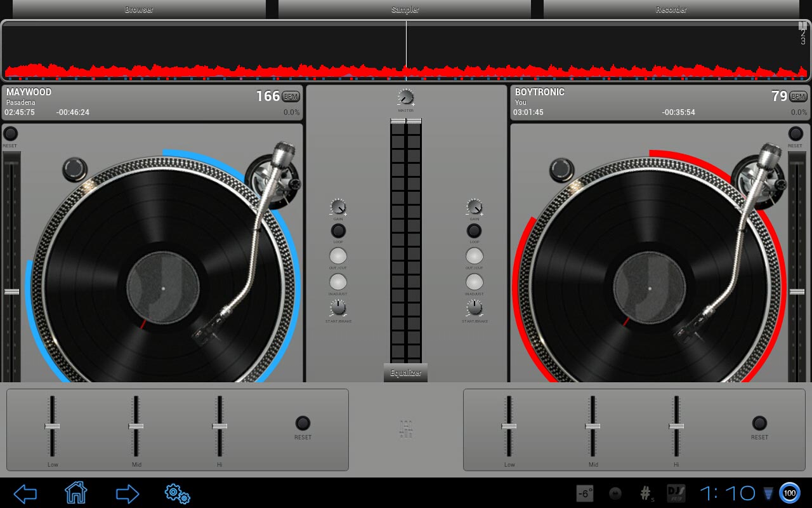Image resolution: width=812 pixels, height=508 pixels.
Task: Toggle the right deck LOOP button
Action: 474,231
